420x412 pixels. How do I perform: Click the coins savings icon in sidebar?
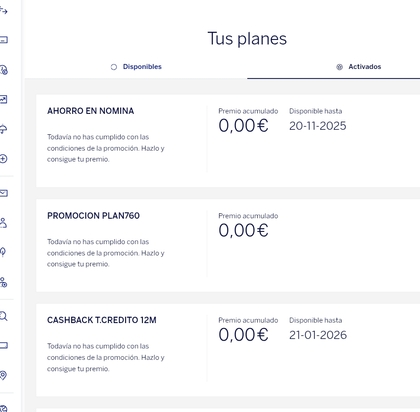coord(3,70)
